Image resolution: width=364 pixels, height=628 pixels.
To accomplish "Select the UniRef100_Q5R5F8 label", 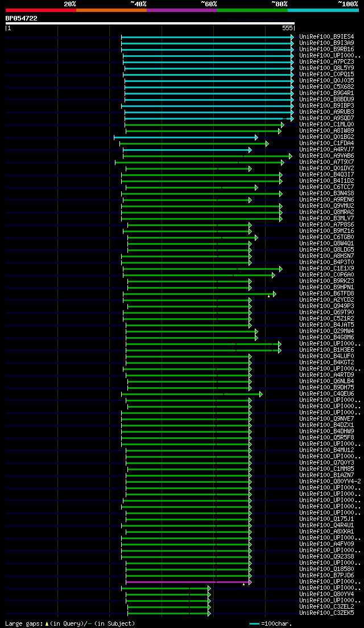I will pyautogui.click(x=326, y=437).
